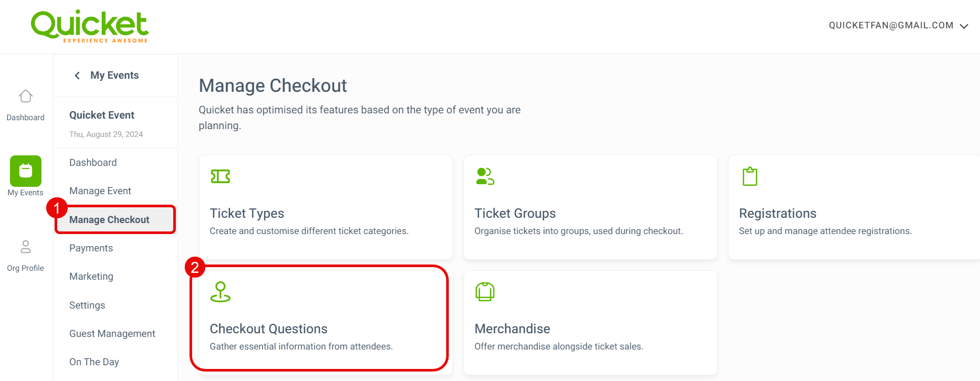Open the Marketing sidebar item
The width and height of the screenshot is (980, 381).
(x=91, y=277)
